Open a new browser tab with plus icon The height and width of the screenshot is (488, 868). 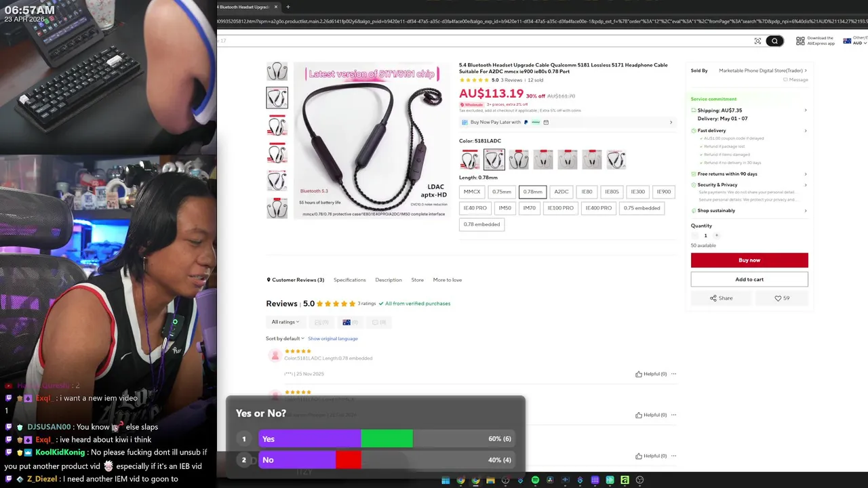288,7
